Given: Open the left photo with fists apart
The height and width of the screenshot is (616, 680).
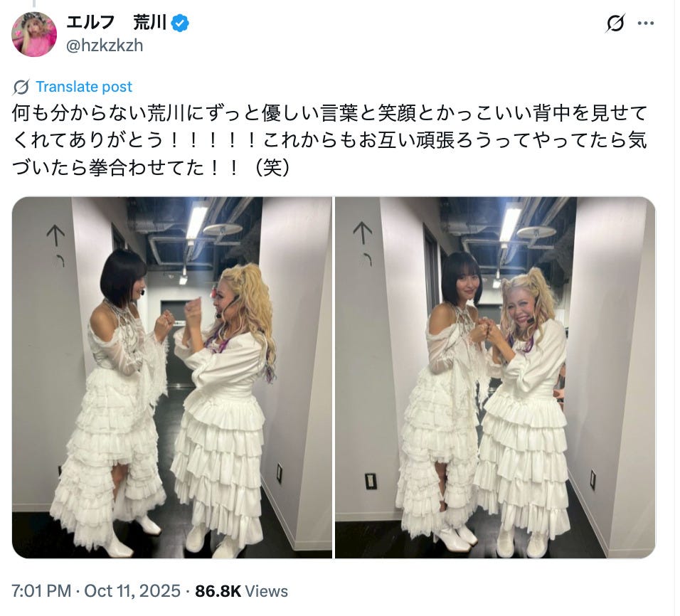Looking at the screenshot, I should (172, 378).
